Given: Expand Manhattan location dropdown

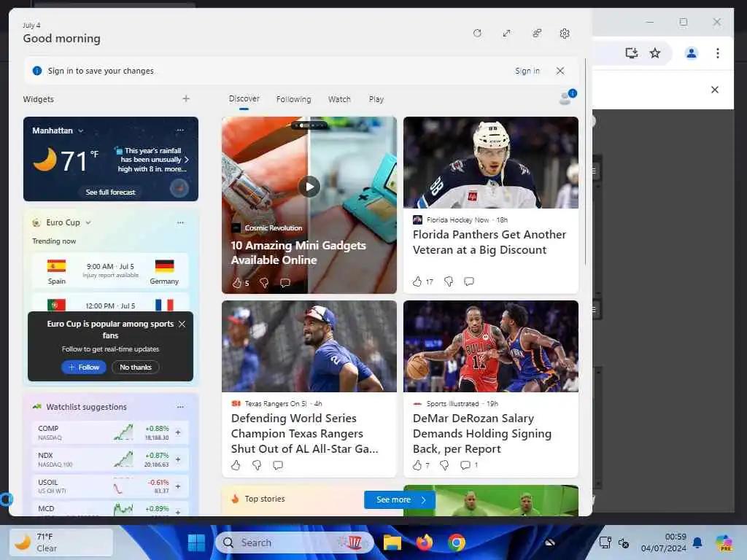Looking at the screenshot, I should [80, 131].
